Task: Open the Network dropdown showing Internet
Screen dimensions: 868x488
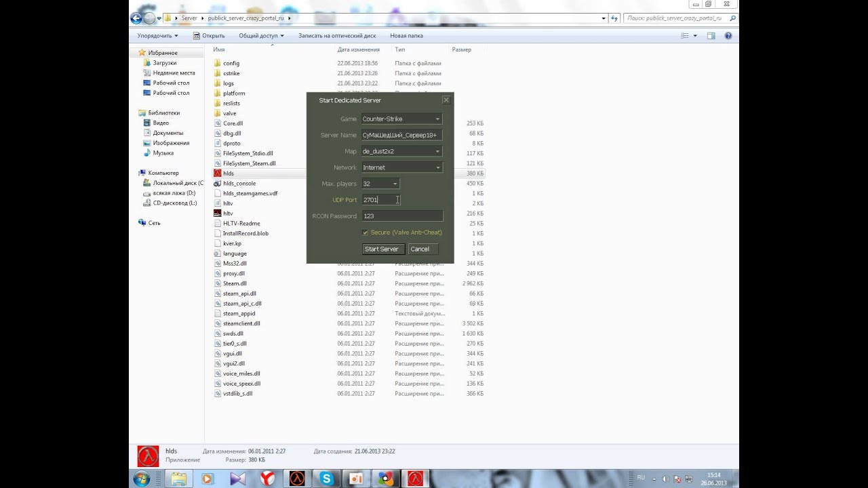Action: click(401, 167)
